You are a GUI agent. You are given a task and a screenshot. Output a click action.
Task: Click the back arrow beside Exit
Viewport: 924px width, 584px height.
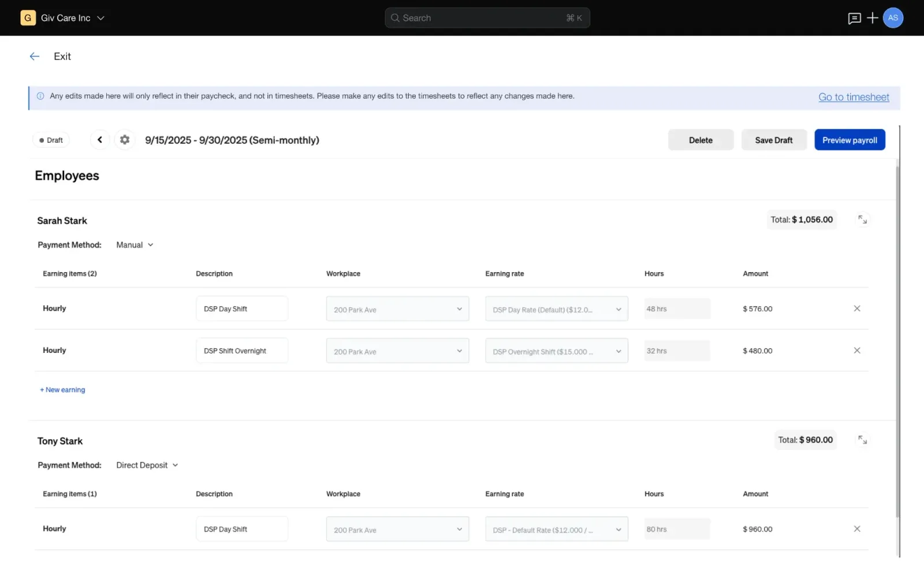(x=35, y=57)
